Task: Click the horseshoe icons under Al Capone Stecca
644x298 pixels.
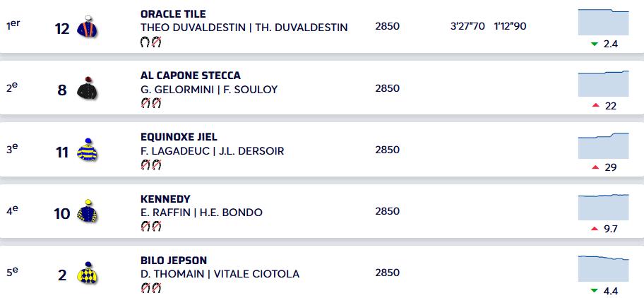Action: [x=151, y=103]
